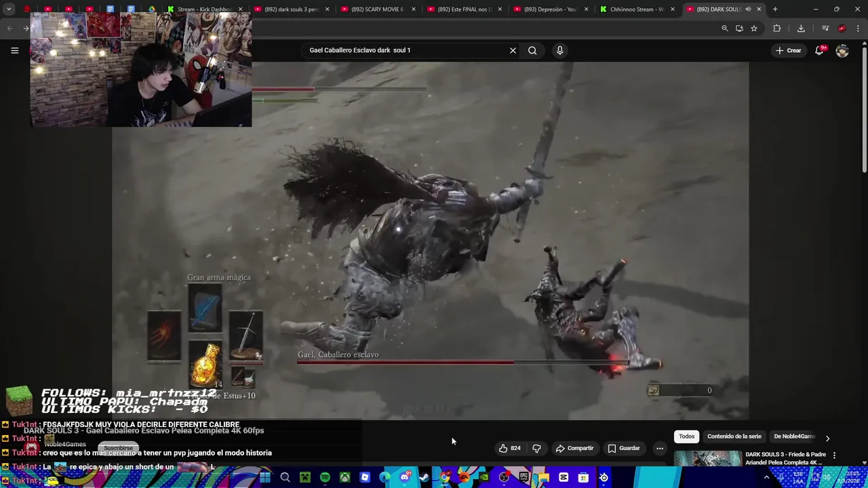Click the Compartir share button
The image size is (868, 488).
pos(574,448)
